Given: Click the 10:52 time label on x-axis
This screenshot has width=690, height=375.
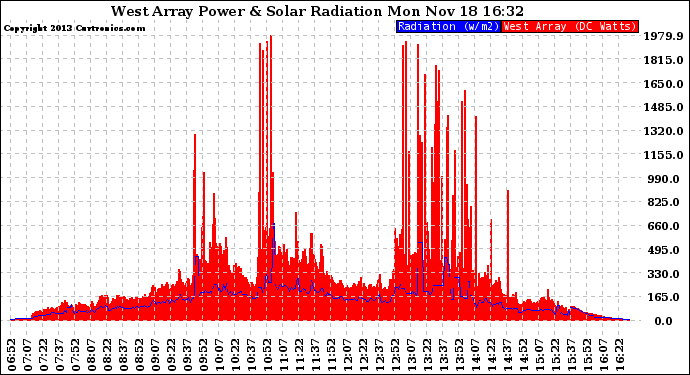Looking at the screenshot, I should [x=268, y=355].
